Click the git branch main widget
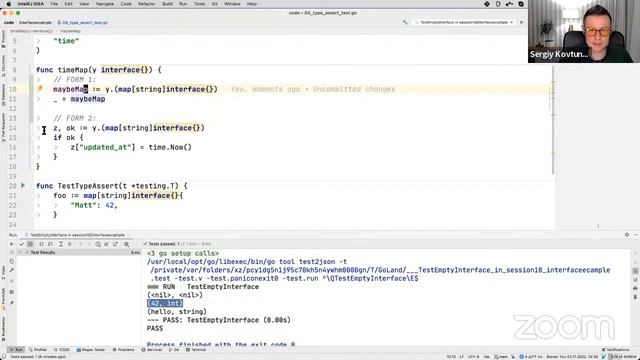 click(x=500, y=357)
